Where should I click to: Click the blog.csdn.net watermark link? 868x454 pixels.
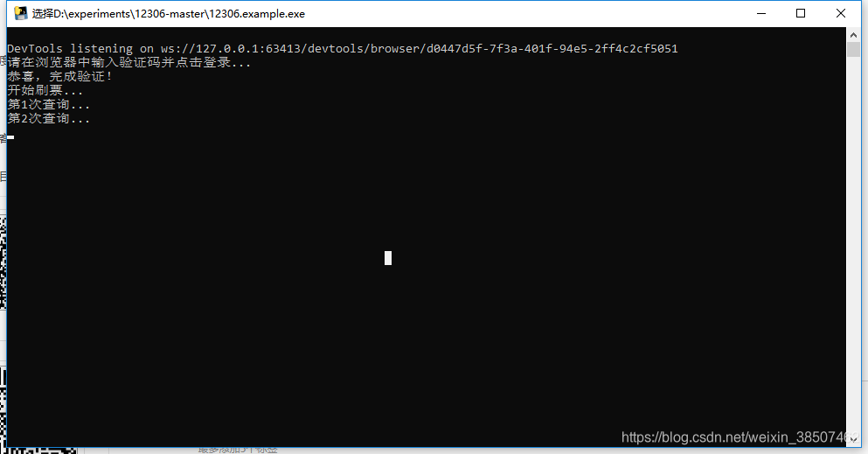(740, 437)
